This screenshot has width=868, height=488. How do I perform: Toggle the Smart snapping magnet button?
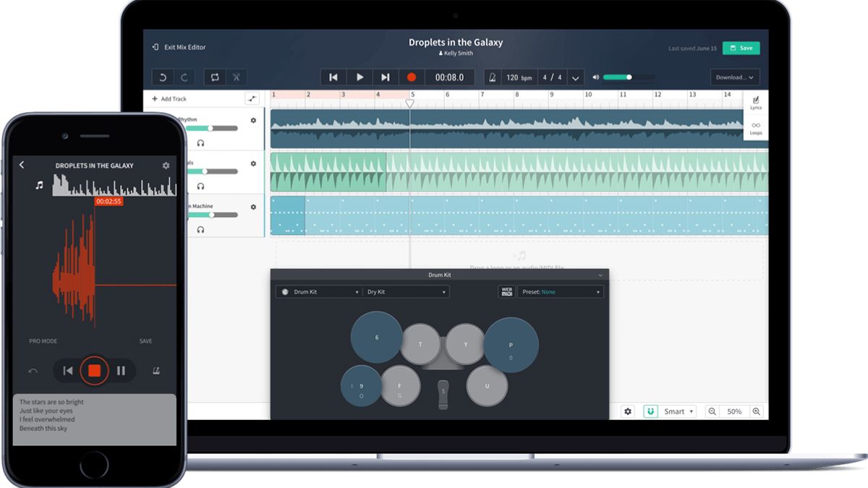[651, 411]
